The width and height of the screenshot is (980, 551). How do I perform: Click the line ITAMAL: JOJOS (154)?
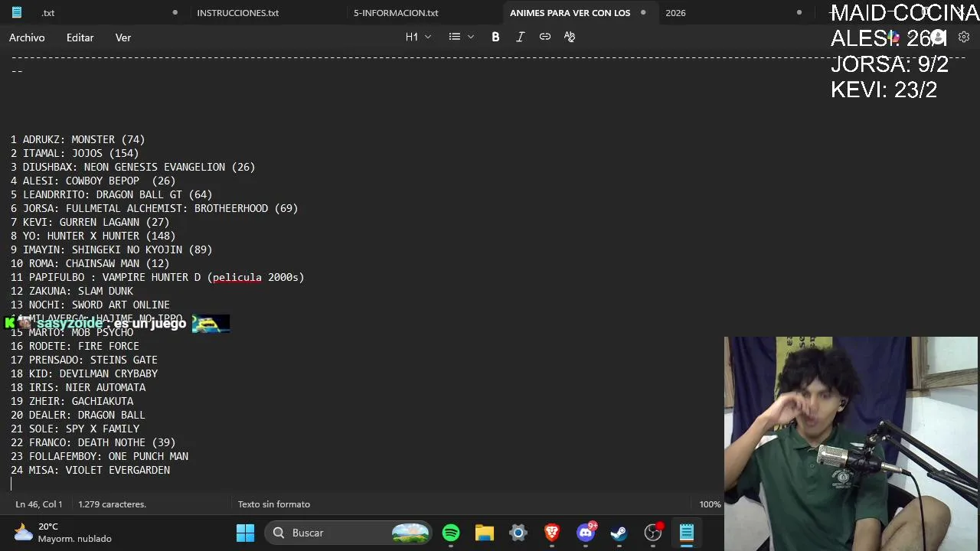(74, 153)
